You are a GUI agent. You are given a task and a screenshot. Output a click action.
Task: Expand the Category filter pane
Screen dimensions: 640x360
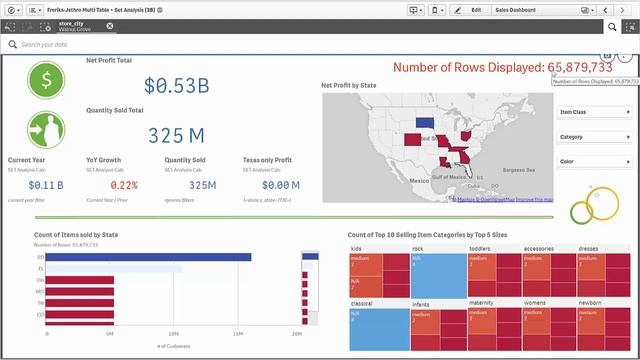[594, 137]
